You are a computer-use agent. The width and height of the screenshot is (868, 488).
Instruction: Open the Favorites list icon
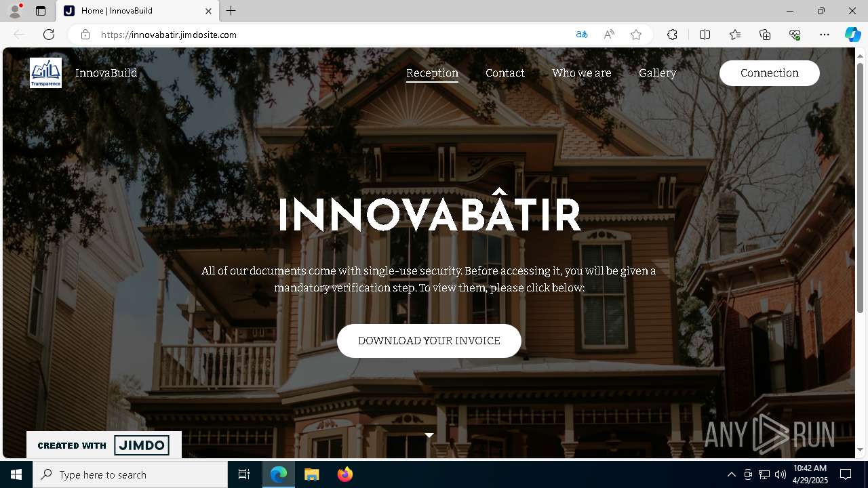[x=735, y=35]
